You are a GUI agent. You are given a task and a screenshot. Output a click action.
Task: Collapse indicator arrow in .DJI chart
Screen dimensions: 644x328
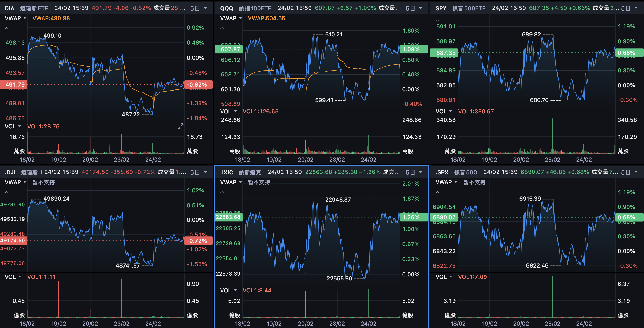7,192
